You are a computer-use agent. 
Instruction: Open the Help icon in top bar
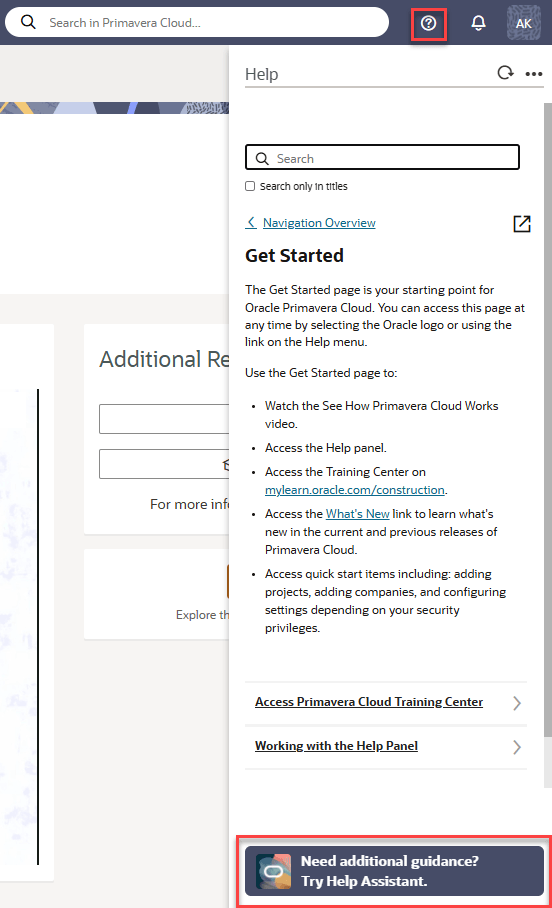point(429,23)
